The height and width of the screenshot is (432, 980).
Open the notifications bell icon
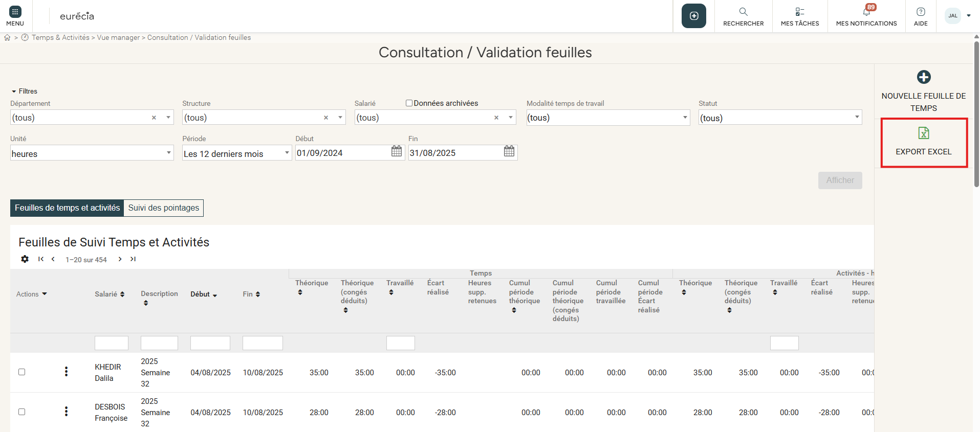866,12
